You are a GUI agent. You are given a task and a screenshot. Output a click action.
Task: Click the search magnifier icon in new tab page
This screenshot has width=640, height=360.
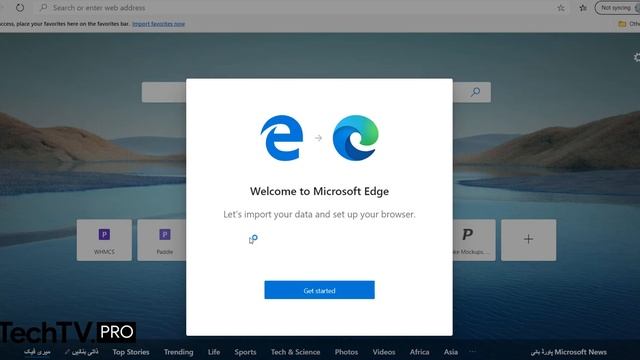point(475,92)
